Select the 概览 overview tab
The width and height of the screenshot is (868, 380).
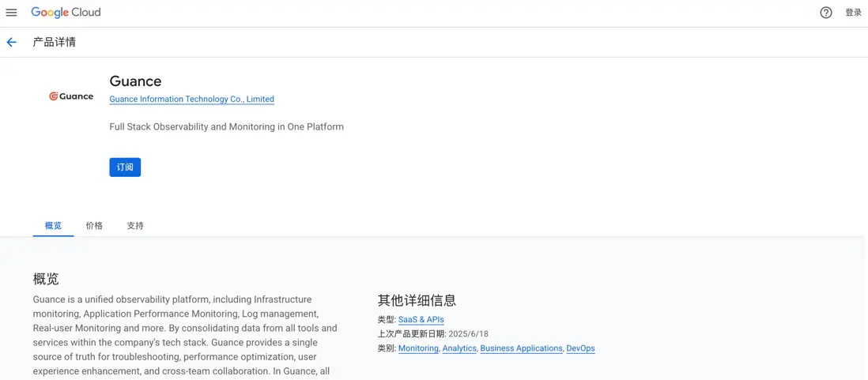tap(53, 226)
